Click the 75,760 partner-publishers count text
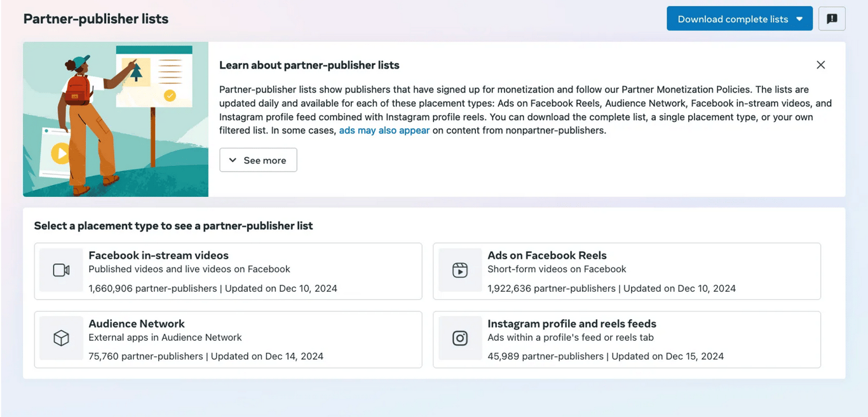Image resolution: width=868 pixels, height=417 pixels. click(x=146, y=356)
